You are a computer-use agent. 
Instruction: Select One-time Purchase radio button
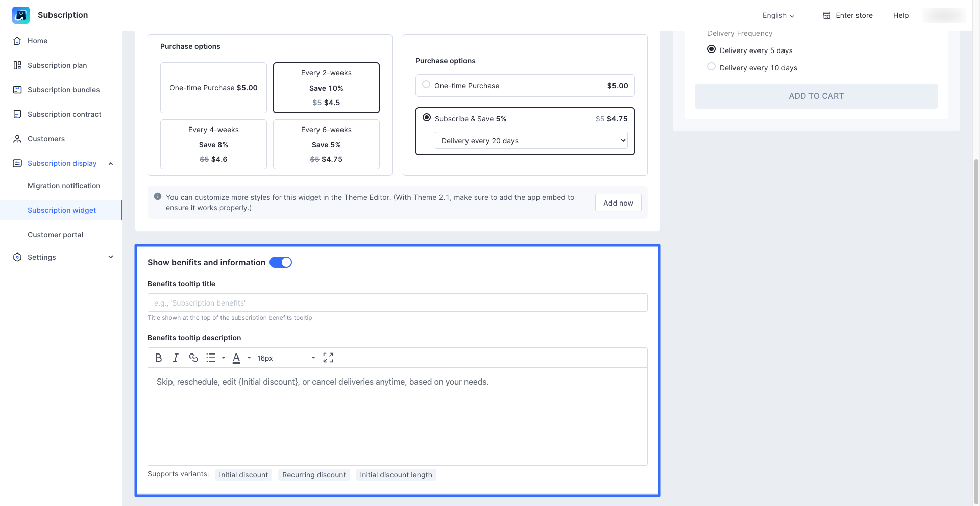click(426, 85)
